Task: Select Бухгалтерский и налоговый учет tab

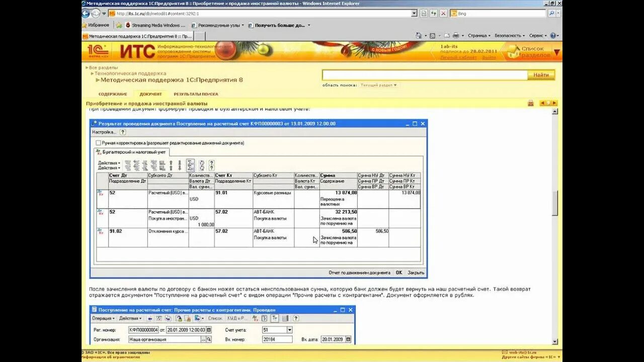Action: pyautogui.click(x=132, y=152)
